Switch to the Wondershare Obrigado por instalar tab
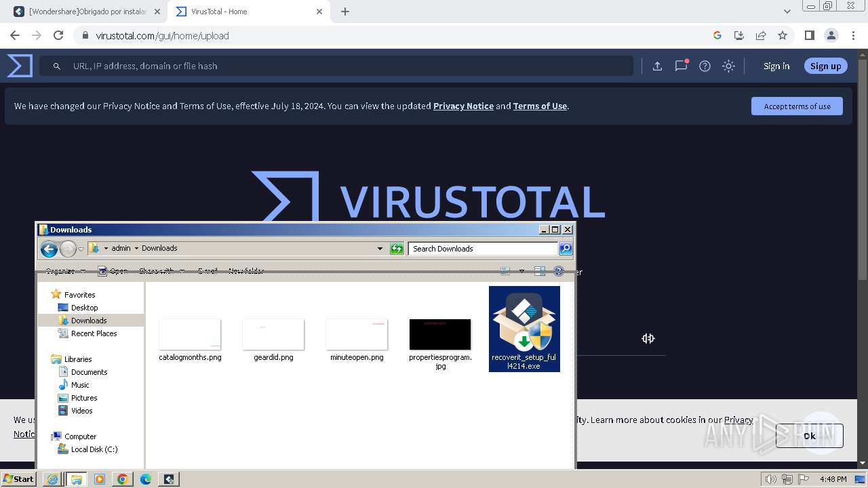The width and height of the screenshot is (868, 488). tap(88, 12)
